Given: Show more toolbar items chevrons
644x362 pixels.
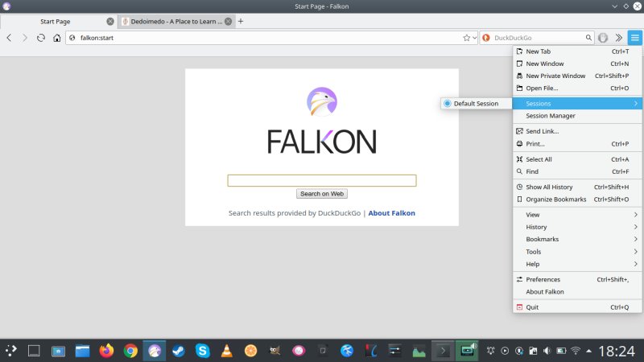Looking at the screenshot, I should [x=618, y=38].
